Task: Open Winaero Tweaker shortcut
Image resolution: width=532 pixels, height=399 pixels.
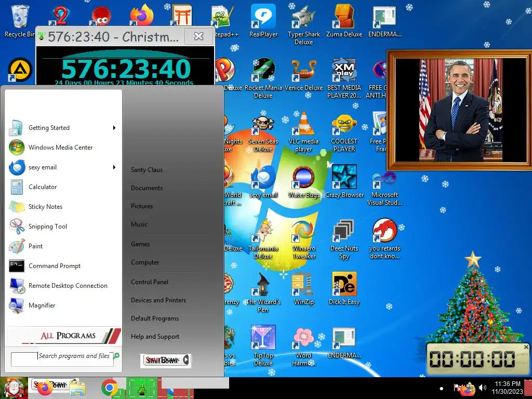Action: click(x=303, y=240)
